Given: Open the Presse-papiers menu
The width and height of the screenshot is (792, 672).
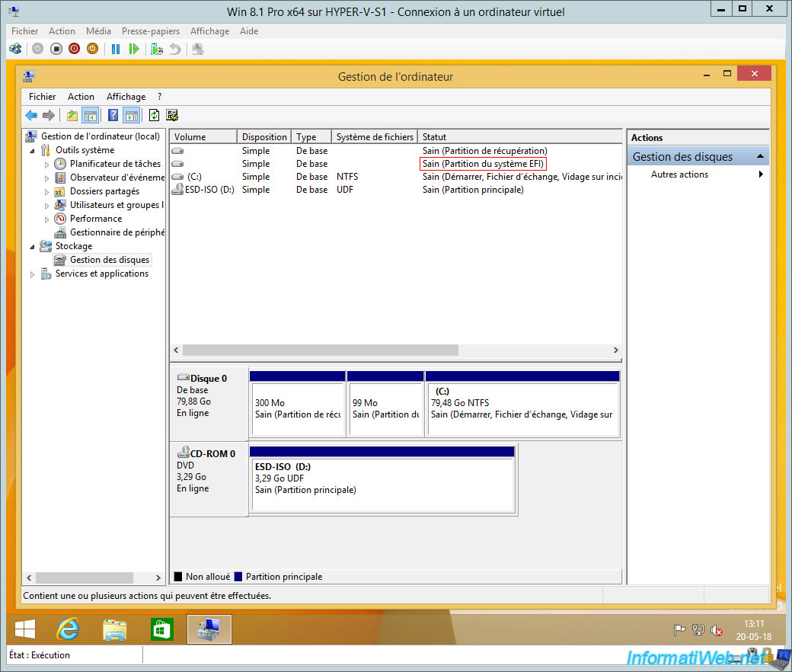Looking at the screenshot, I should coord(151,30).
